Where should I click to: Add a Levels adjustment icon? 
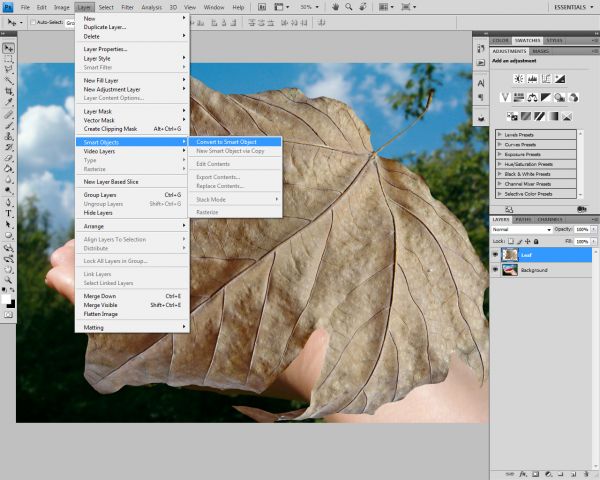pos(532,79)
